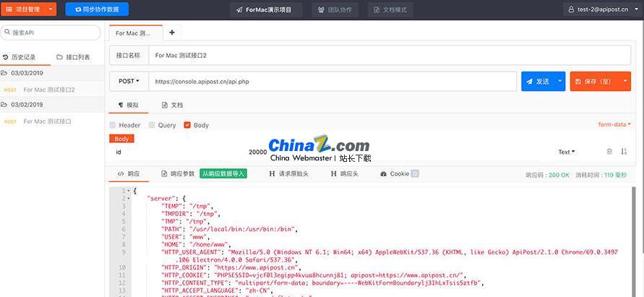Viewport: 644px width, 297px height.
Task: Open the 响应头 response headers tab
Action: (344, 174)
